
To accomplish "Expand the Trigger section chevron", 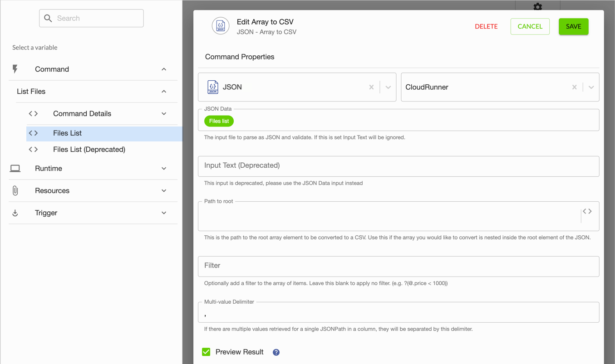I will point(164,213).
